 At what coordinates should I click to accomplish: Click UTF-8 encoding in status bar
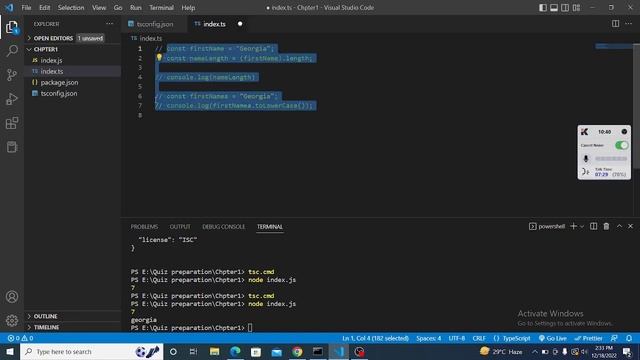coord(457,338)
